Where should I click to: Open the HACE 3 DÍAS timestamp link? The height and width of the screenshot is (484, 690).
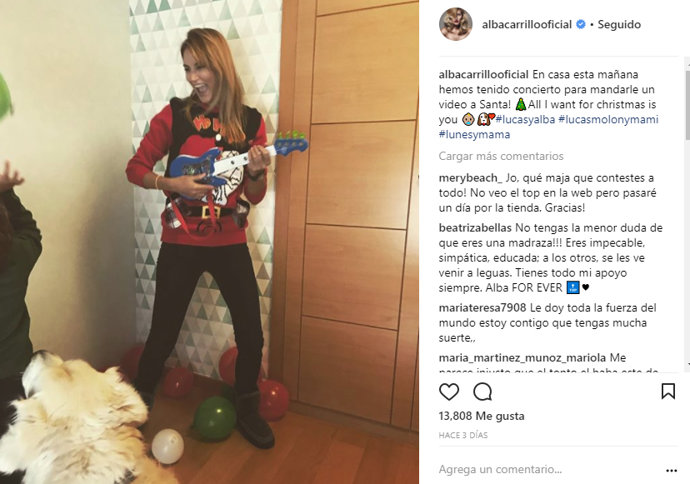pos(463,435)
